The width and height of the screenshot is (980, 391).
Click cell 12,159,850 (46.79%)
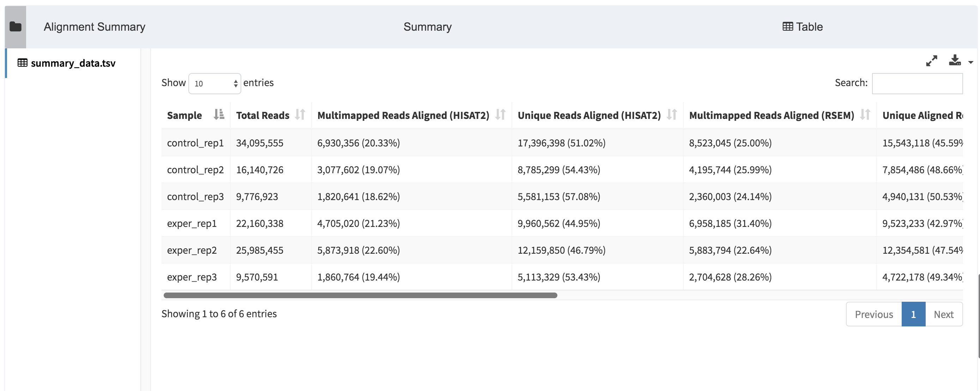(x=561, y=250)
